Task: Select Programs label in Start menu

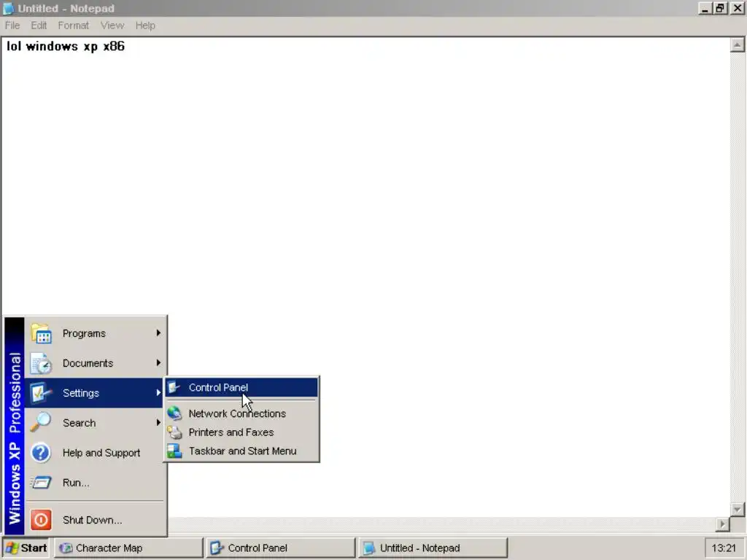Action: click(84, 333)
